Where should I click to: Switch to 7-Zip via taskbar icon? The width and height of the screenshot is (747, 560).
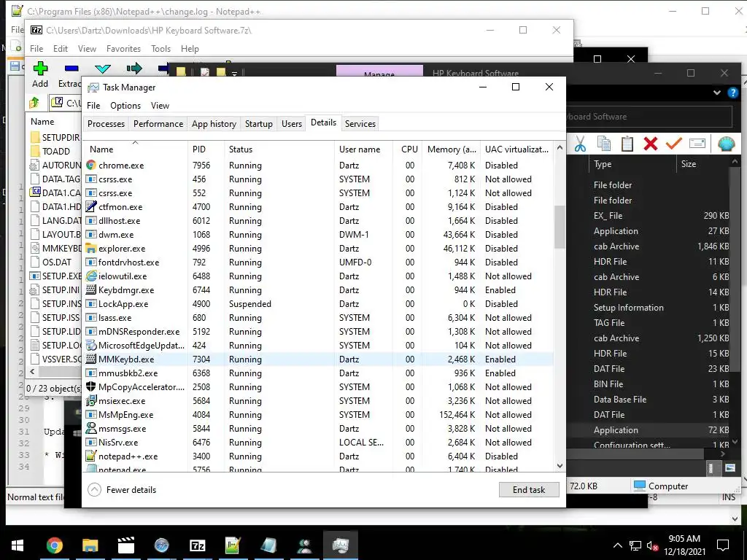tap(197, 545)
